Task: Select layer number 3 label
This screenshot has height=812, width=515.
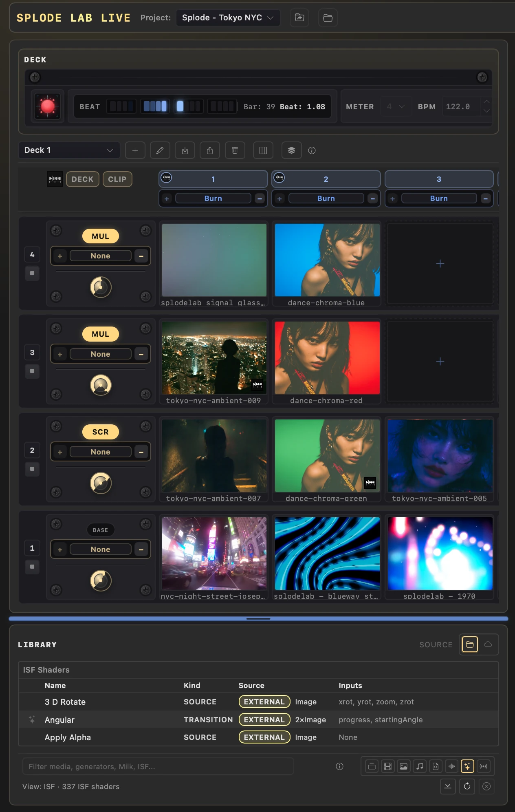Action: [x=32, y=352]
